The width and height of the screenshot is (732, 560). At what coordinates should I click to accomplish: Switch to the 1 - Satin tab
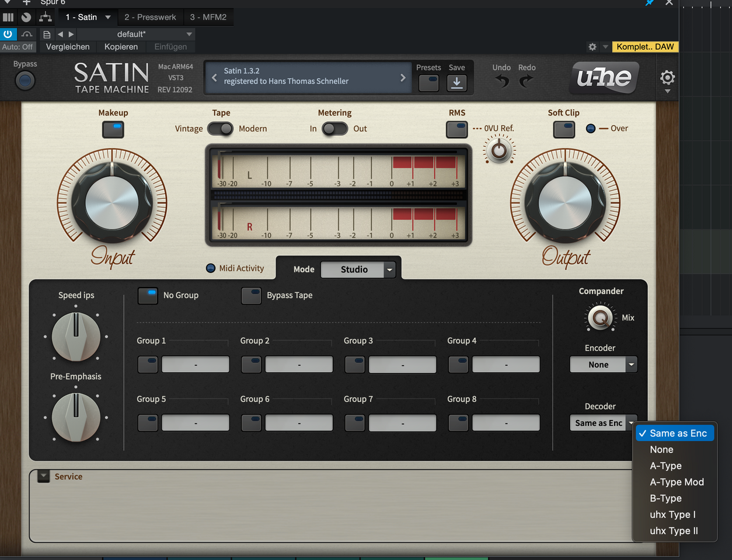click(x=81, y=17)
